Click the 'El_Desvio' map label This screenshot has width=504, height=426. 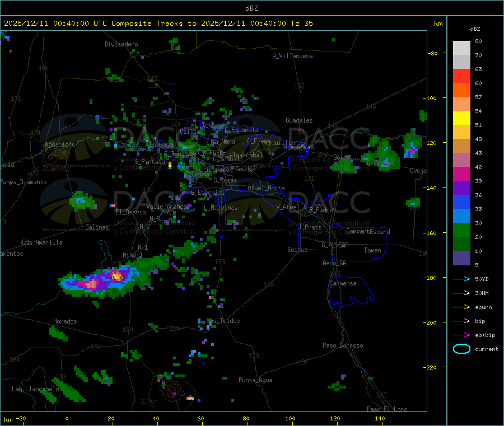click(x=130, y=212)
